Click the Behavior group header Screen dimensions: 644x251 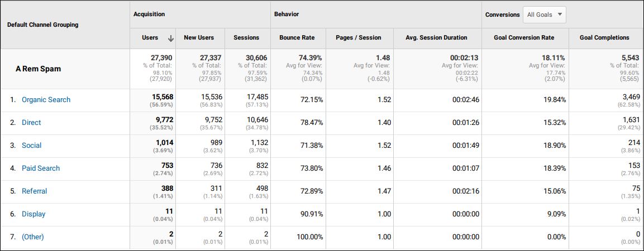(x=287, y=14)
